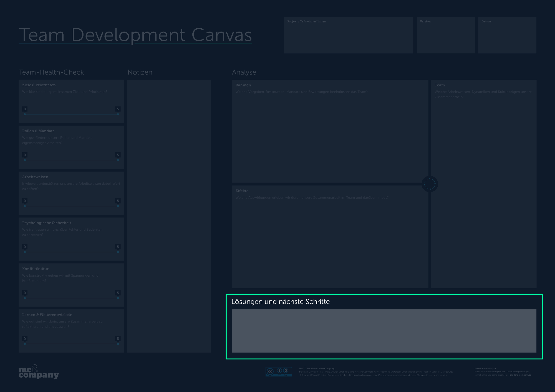Click inside the Notizen area
Screen dimensions: 555x392
point(169,216)
